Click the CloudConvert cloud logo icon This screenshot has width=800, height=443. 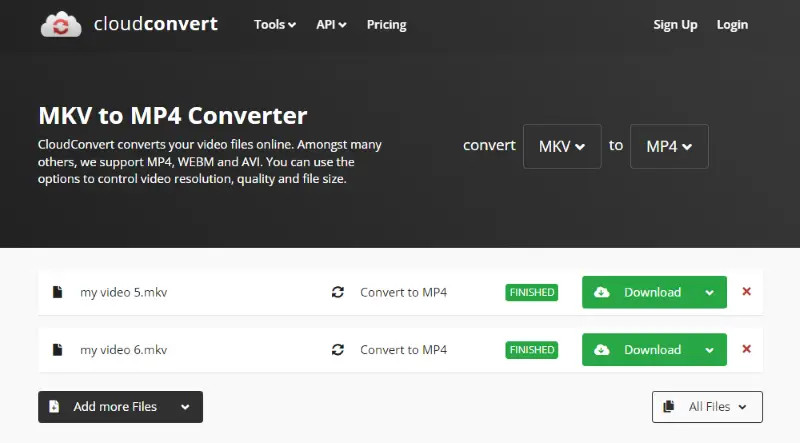tap(61, 24)
